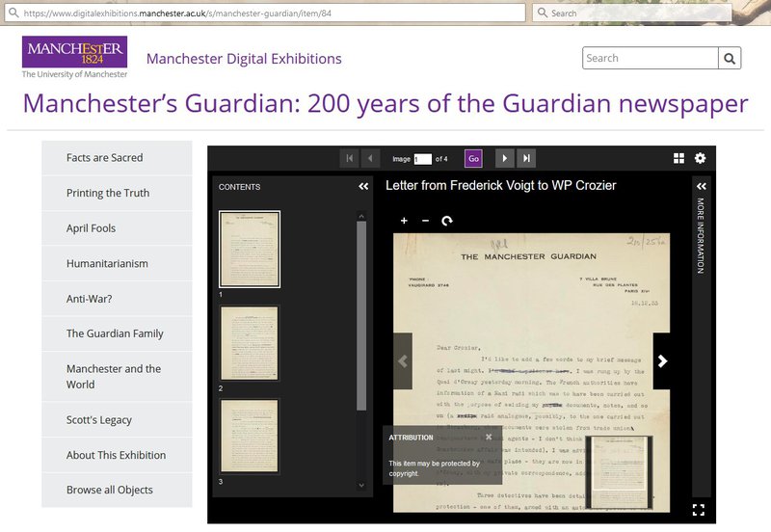Go to next image using toolbar arrow
Viewport: 771px width, 532px height.
pyautogui.click(x=504, y=158)
